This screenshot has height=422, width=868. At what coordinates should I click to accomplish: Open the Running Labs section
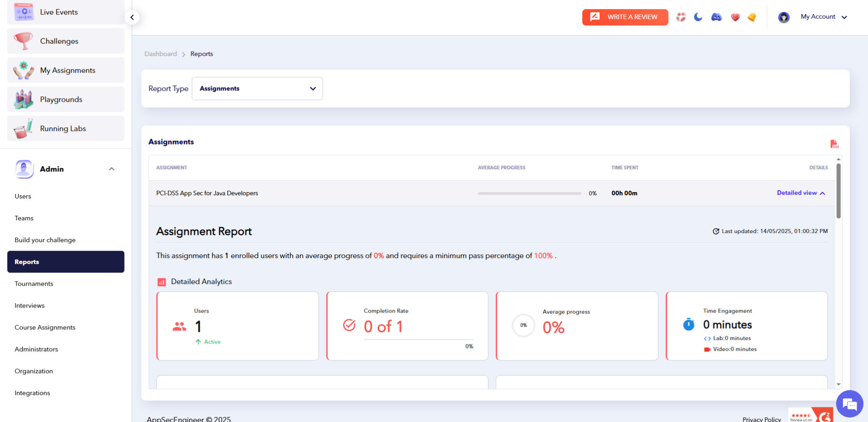pos(63,128)
